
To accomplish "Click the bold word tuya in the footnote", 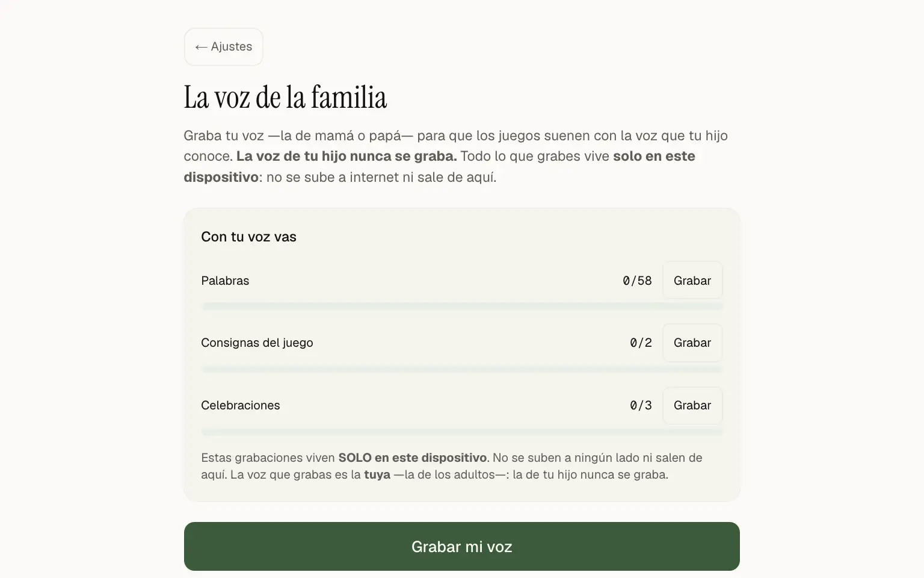I will tap(377, 474).
